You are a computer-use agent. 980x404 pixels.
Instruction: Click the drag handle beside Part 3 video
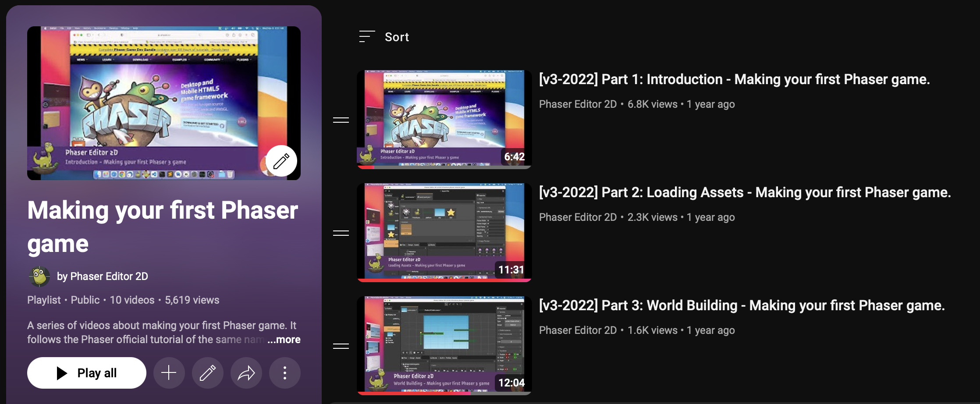click(x=341, y=346)
